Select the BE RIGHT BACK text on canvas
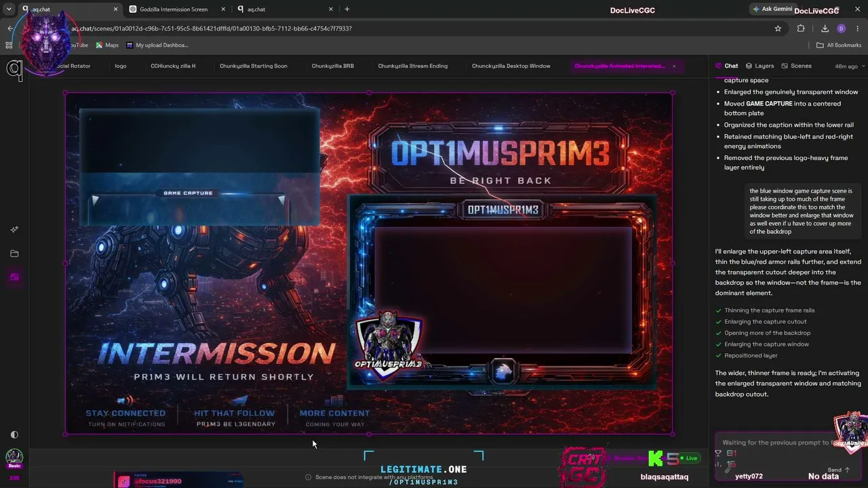This screenshot has height=488, width=868. (501, 180)
